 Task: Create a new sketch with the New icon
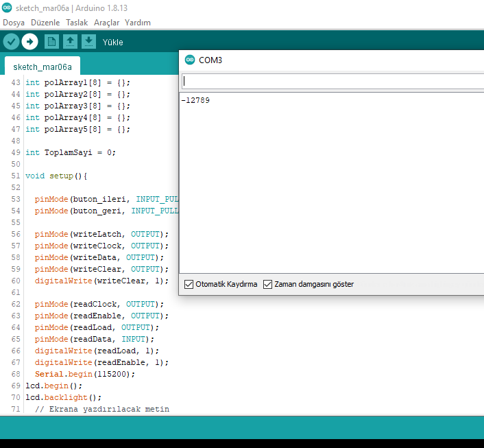tap(51, 42)
